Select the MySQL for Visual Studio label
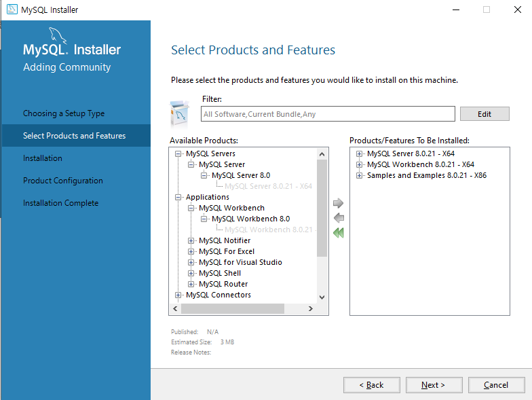532x400 pixels. click(240, 262)
